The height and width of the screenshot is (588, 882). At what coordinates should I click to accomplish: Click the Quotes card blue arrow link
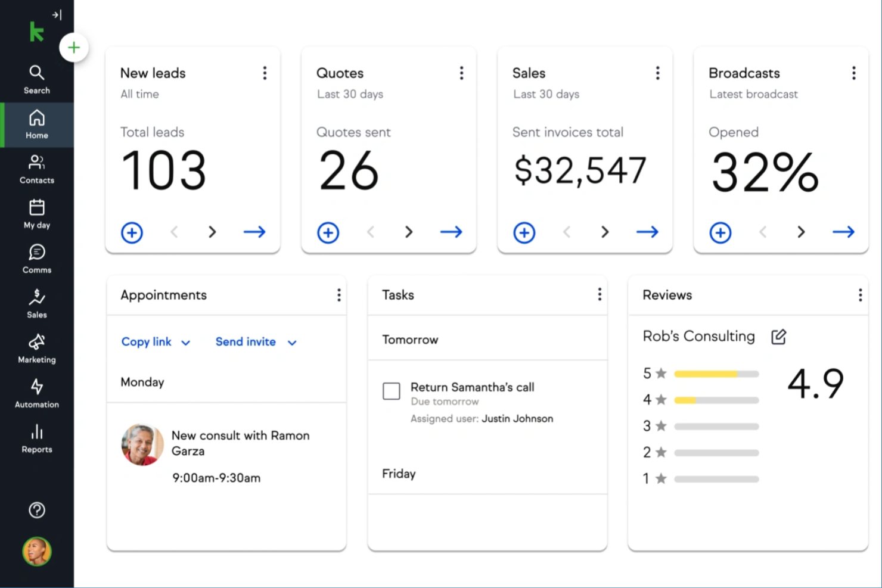451,232
